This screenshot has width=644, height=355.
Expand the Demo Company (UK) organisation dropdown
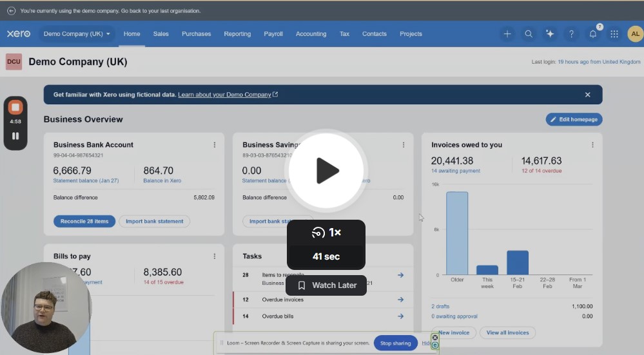[77, 34]
